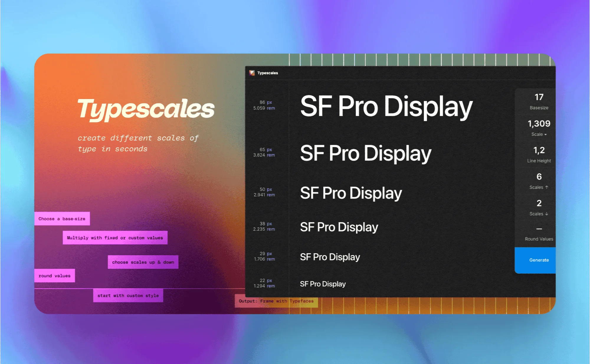Click the start with custom style tag
This screenshot has width=590, height=364.
pyautogui.click(x=128, y=295)
